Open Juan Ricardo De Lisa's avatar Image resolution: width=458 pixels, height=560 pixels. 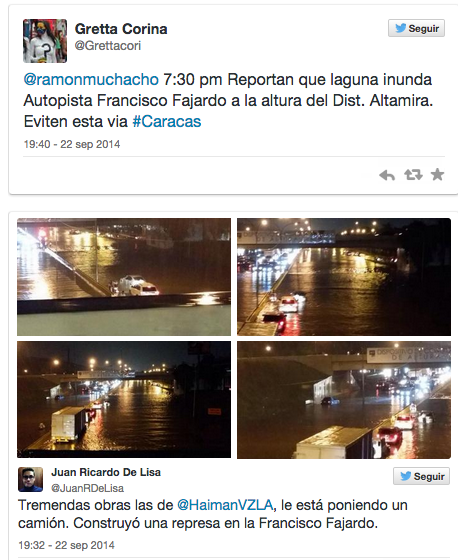pos(30,479)
